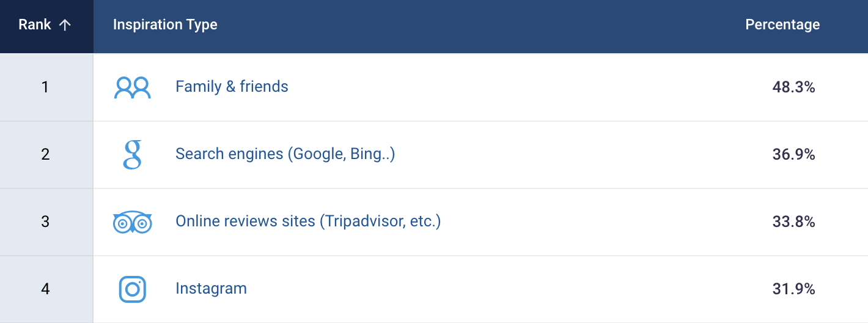Image resolution: width=868 pixels, height=323 pixels.
Task: Click rank number 4 cell
Action: click(x=46, y=289)
